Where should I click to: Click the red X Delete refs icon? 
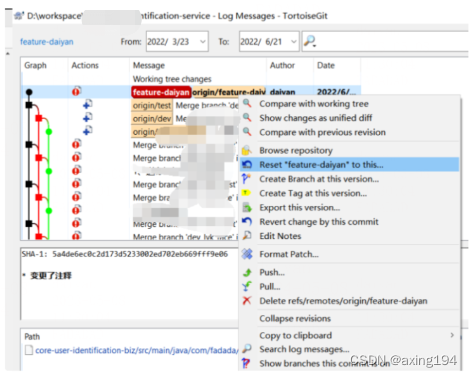[x=247, y=301]
